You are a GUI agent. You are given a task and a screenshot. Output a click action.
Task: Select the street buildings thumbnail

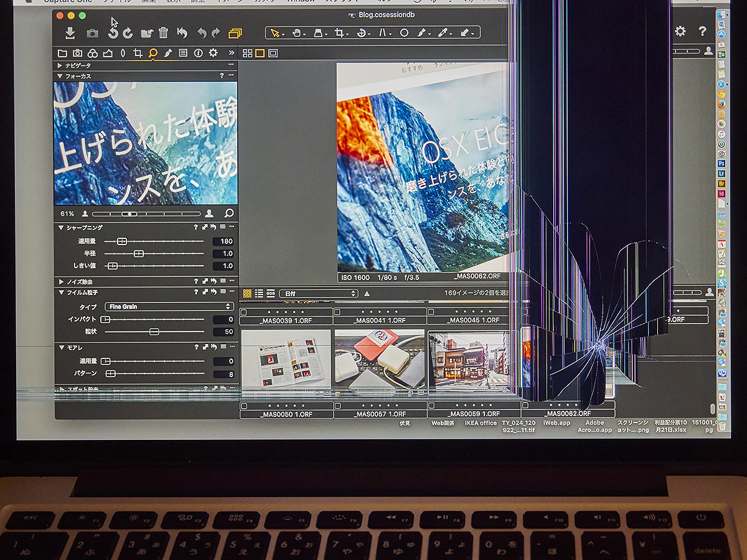pos(471,362)
